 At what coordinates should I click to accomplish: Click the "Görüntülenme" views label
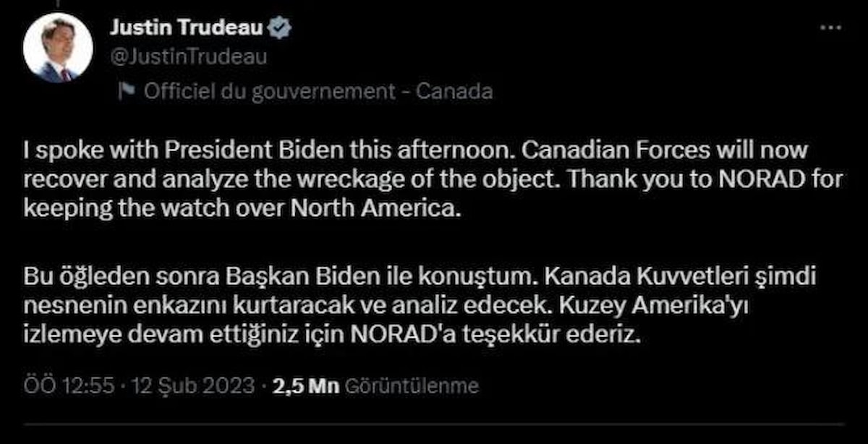point(412,386)
